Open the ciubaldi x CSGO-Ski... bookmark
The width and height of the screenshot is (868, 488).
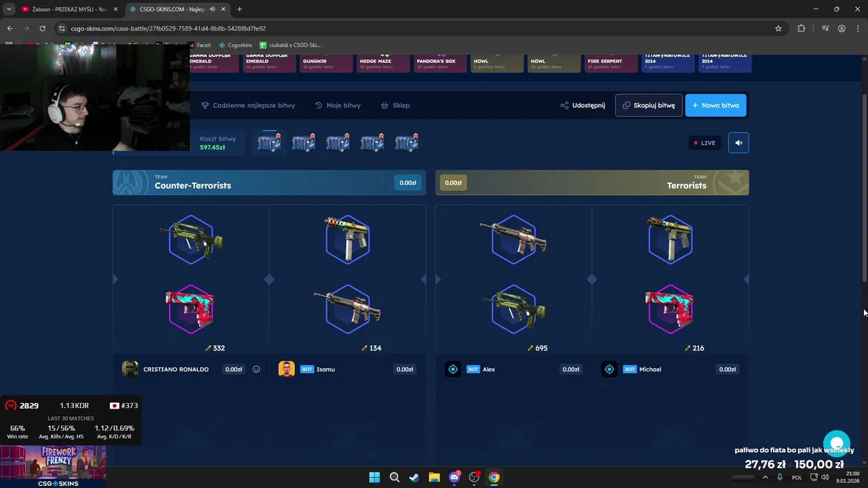pos(290,45)
